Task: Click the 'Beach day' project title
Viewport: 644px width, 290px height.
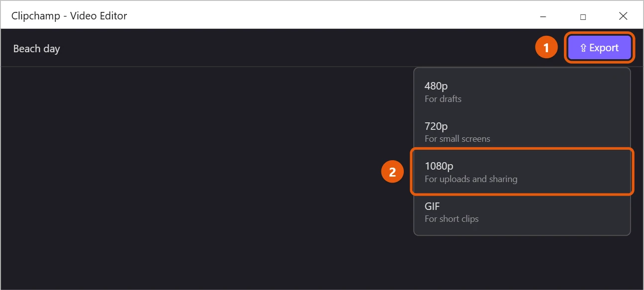Action: (x=36, y=49)
